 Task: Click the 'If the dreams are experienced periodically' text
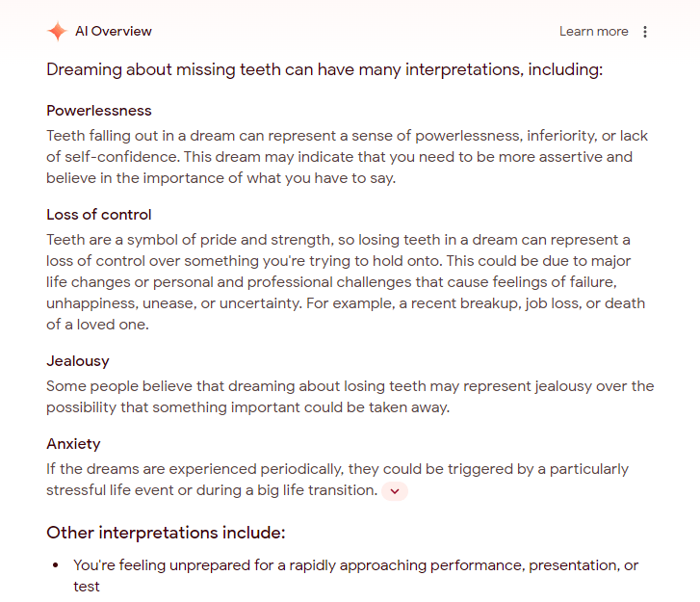point(337,469)
